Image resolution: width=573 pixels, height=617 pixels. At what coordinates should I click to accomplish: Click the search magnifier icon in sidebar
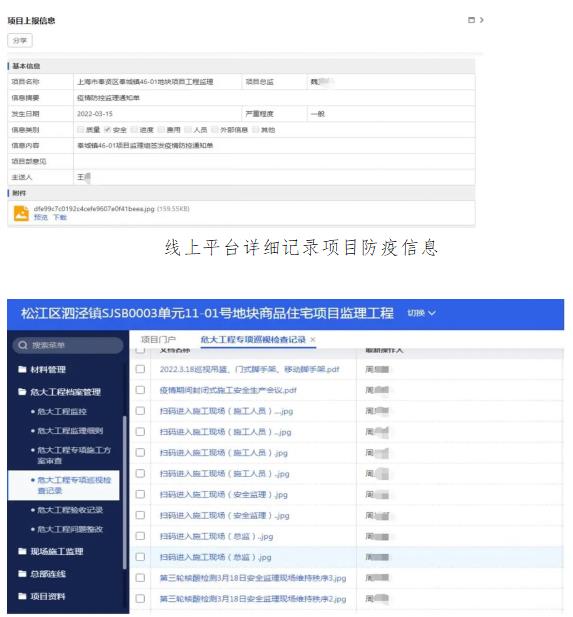pos(23,345)
